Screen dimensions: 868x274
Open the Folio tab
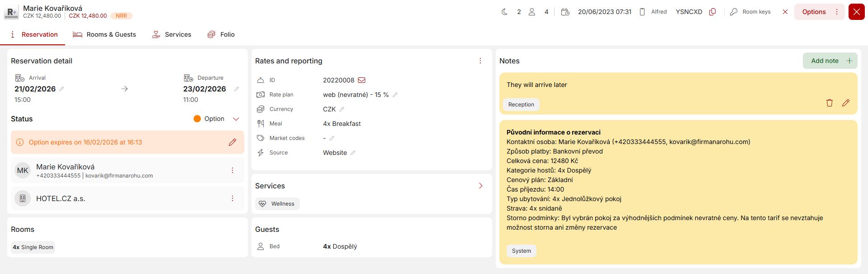221,34
